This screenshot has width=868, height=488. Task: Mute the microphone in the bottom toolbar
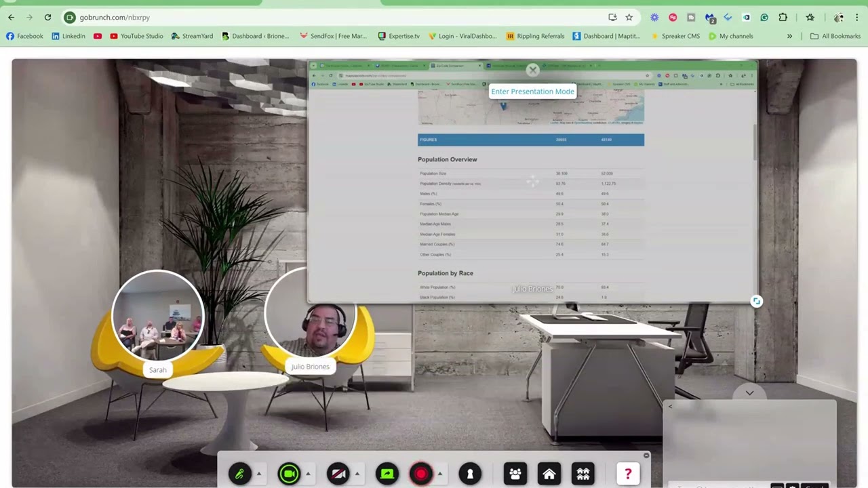pyautogui.click(x=239, y=474)
